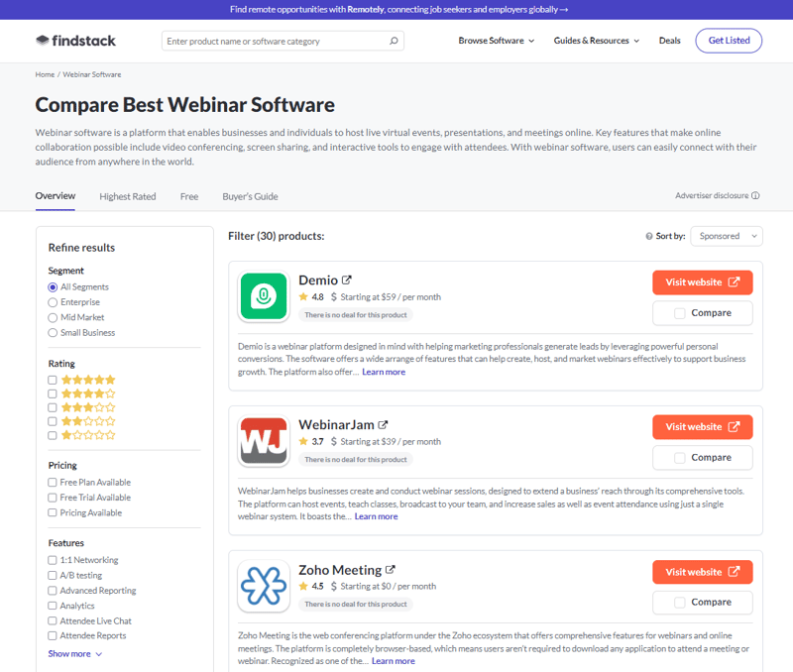
Task: Click the Advertiser disclosure info icon
Action: tap(755, 195)
